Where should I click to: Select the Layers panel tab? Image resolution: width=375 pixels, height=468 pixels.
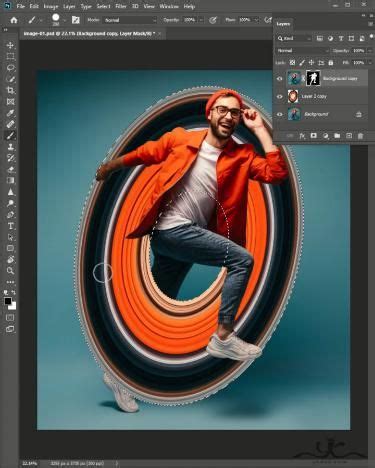[284, 24]
